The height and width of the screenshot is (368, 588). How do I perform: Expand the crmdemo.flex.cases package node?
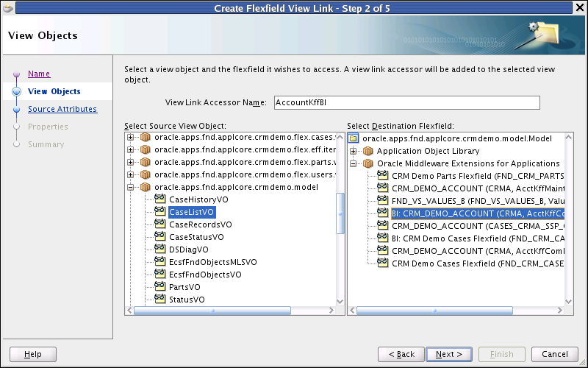pyautogui.click(x=130, y=137)
